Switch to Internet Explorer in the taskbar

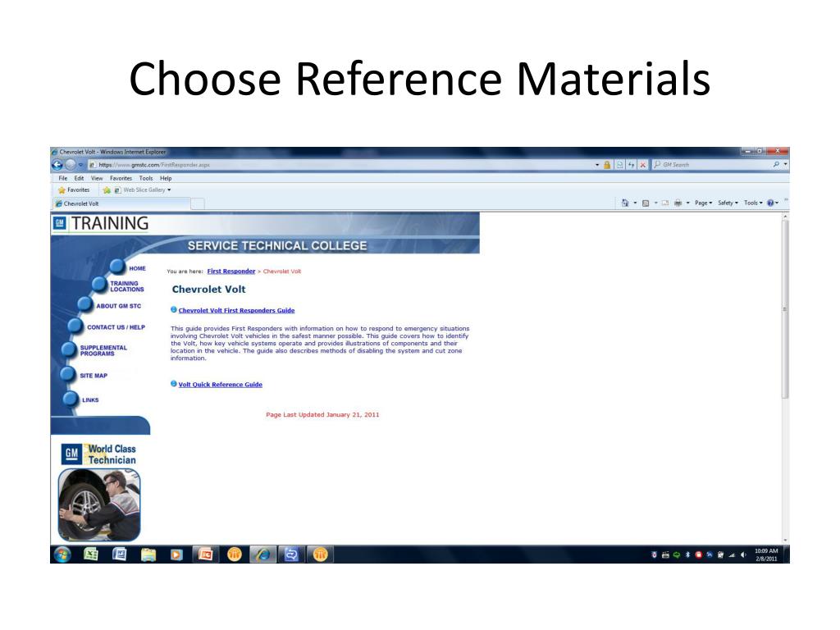pyautogui.click(x=262, y=555)
